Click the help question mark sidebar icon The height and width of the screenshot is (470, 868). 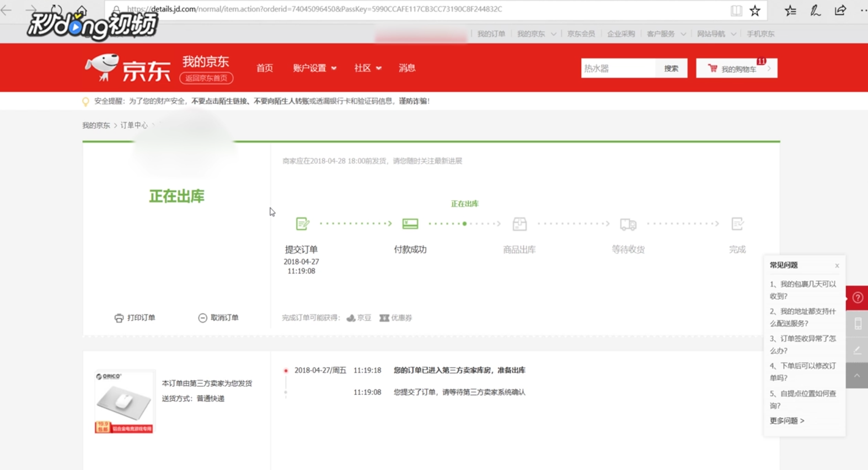(858, 298)
